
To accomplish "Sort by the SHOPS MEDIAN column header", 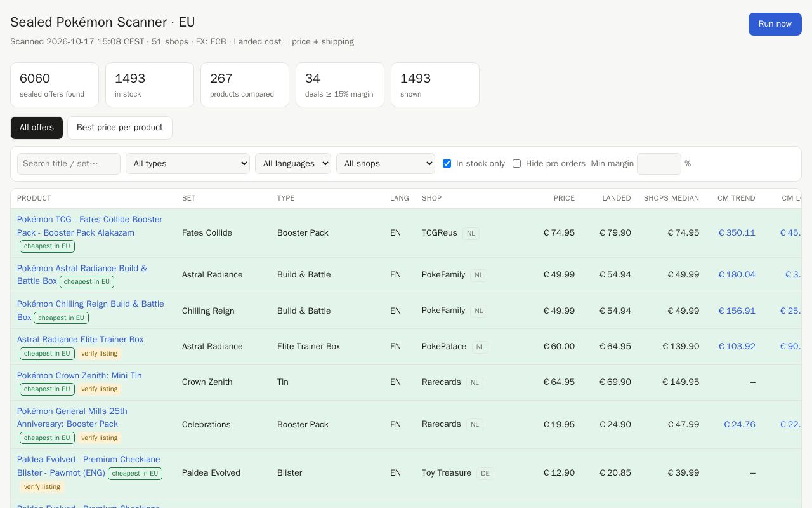I will click(671, 199).
